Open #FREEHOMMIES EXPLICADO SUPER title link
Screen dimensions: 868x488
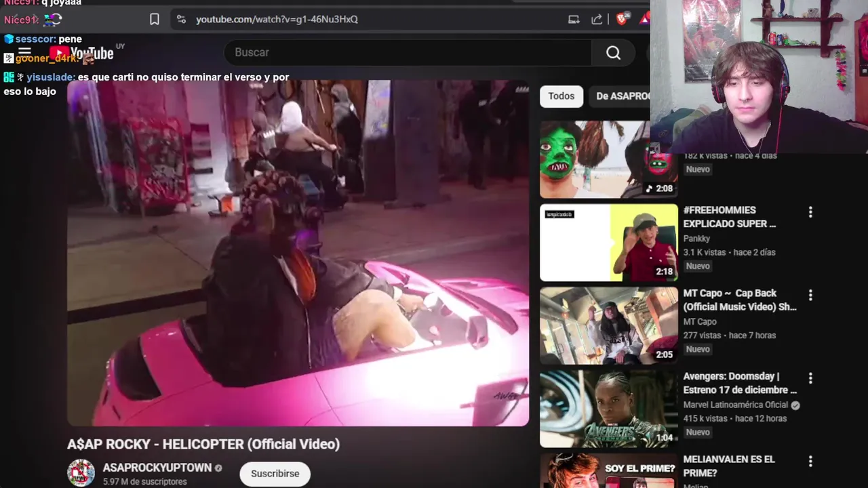click(730, 217)
